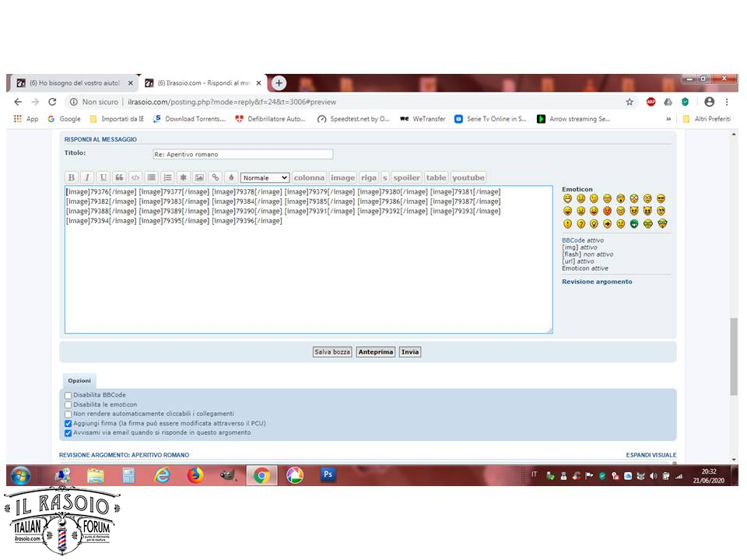Screen dimensions: 747x560
Task: Open a new browser tab
Action: (x=279, y=83)
